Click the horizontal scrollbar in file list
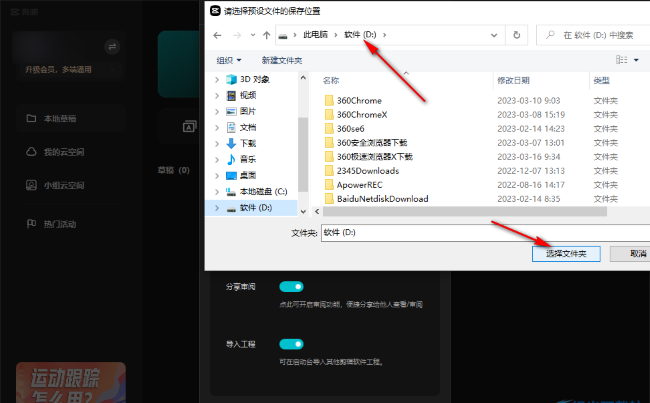 point(460,211)
